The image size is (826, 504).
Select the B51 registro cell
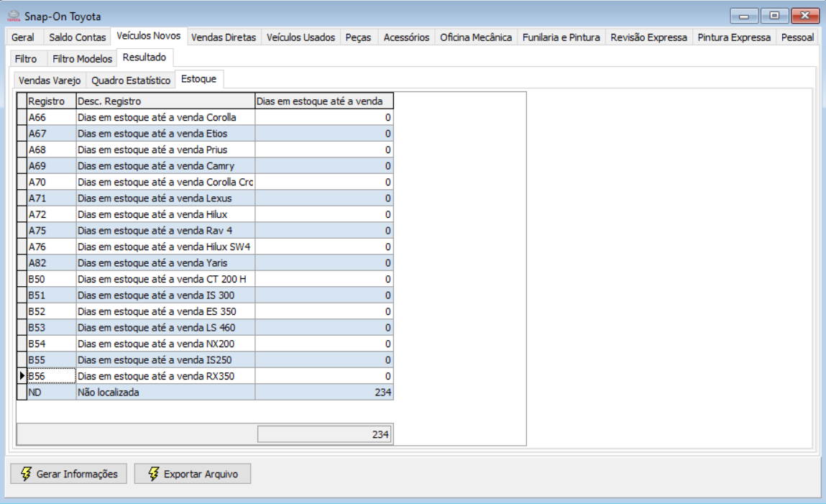click(x=51, y=295)
